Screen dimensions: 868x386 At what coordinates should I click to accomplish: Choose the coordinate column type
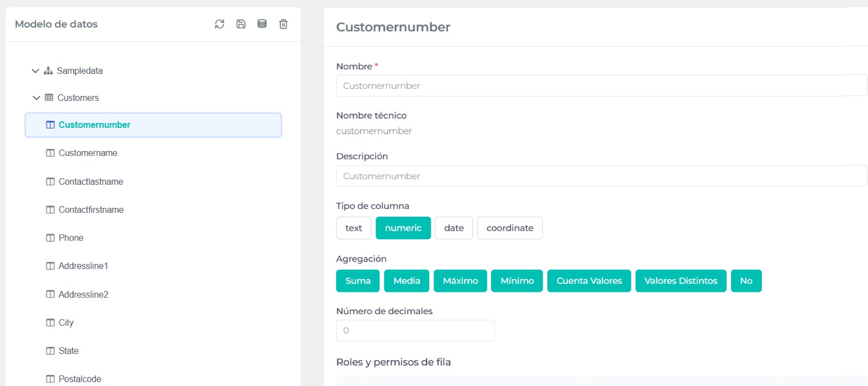[x=510, y=228]
